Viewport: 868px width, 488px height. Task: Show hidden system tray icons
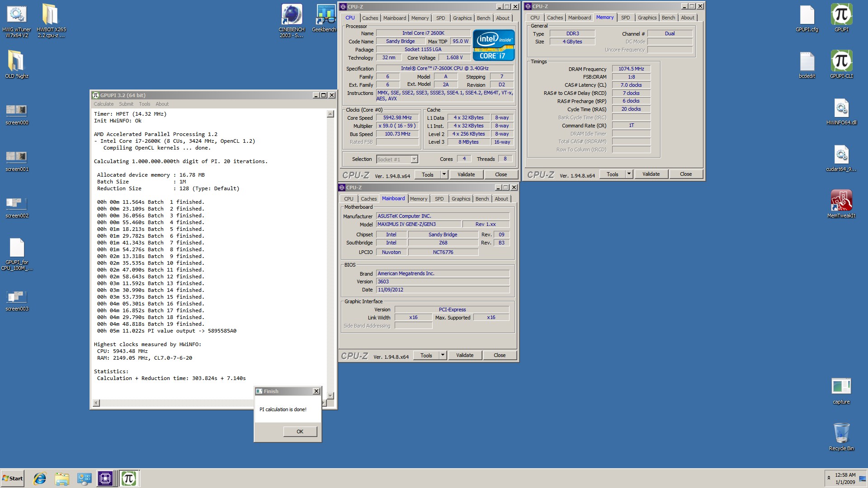(829, 478)
